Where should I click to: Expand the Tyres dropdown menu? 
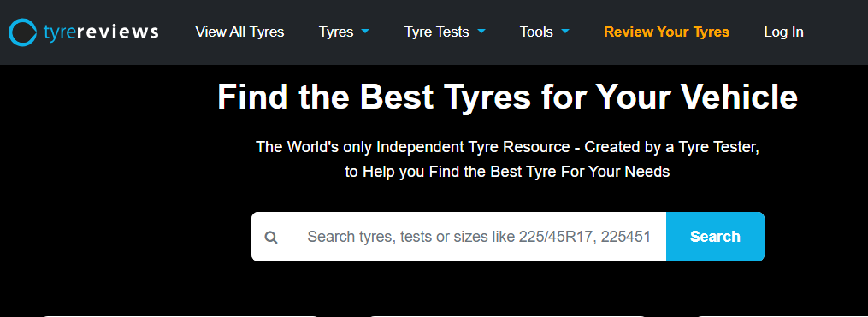(x=344, y=32)
